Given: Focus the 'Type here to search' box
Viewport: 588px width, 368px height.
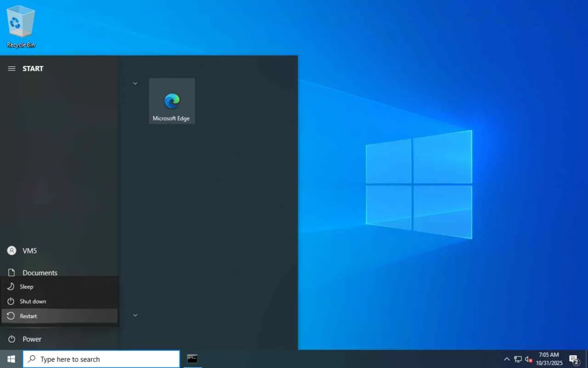Looking at the screenshot, I should click(x=102, y=359).
